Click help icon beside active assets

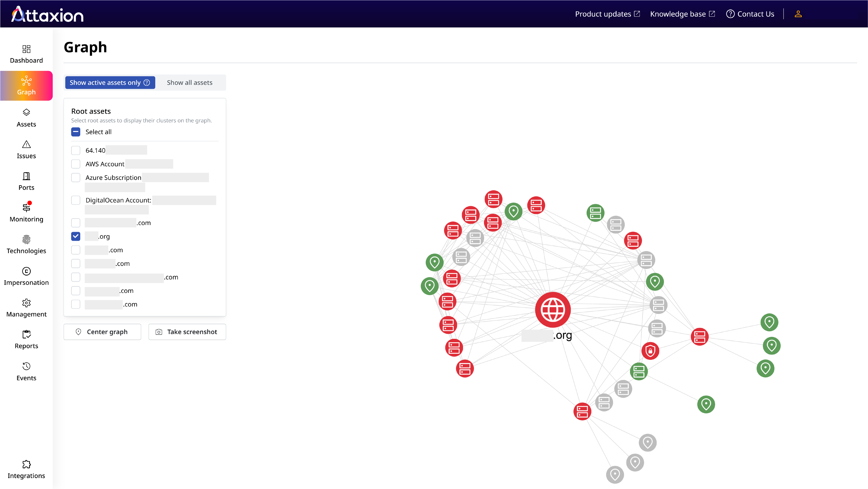(147, 83)
